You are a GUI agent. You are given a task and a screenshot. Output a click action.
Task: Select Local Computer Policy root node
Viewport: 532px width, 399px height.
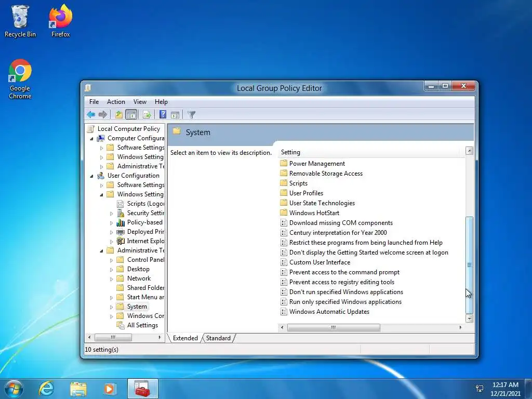pos(129,129)
